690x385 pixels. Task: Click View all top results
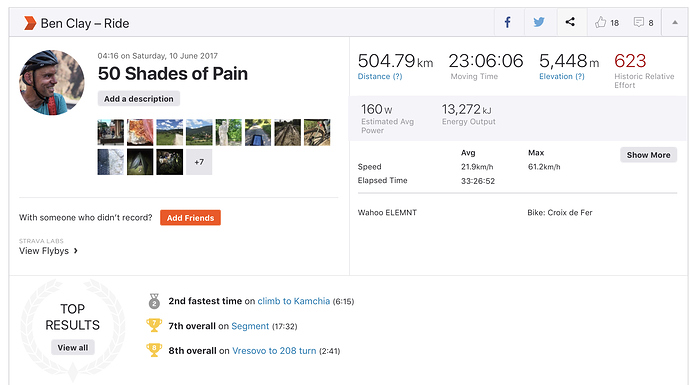pos(73,348)
